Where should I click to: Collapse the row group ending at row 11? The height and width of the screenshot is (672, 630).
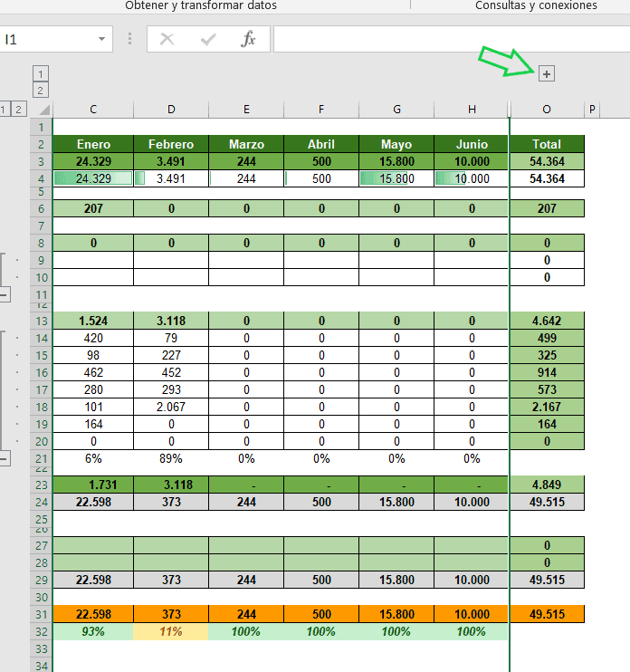click(4, 295)
